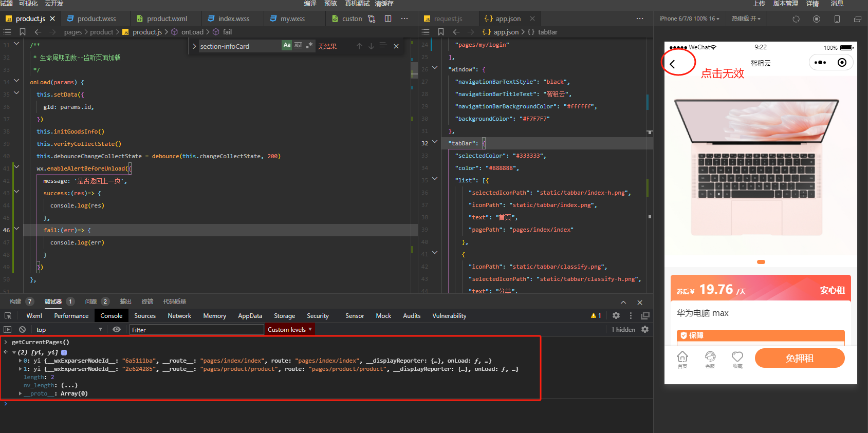
Task: Open the mini program capsule menu dots
Action: 820,63
